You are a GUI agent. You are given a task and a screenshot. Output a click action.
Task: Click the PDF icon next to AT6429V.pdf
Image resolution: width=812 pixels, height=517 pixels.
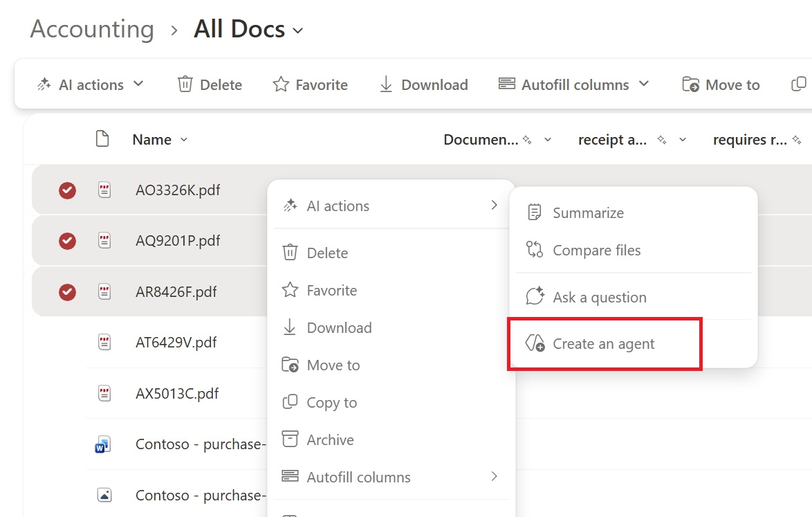coord(104,343)
